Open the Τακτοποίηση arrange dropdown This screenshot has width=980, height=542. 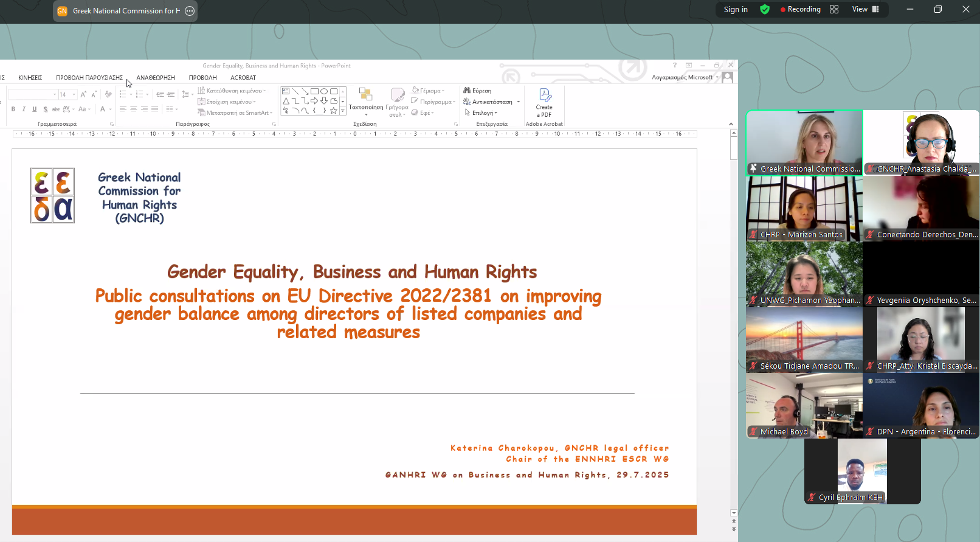366,102
